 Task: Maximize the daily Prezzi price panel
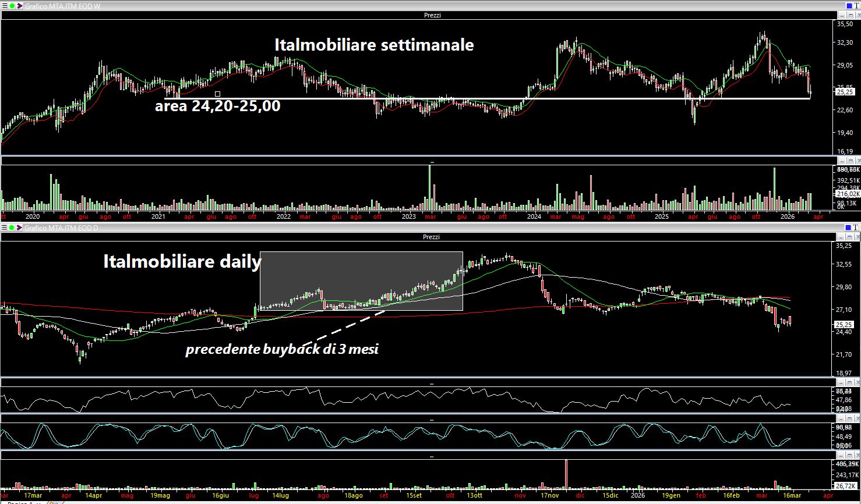pos(849,237)
